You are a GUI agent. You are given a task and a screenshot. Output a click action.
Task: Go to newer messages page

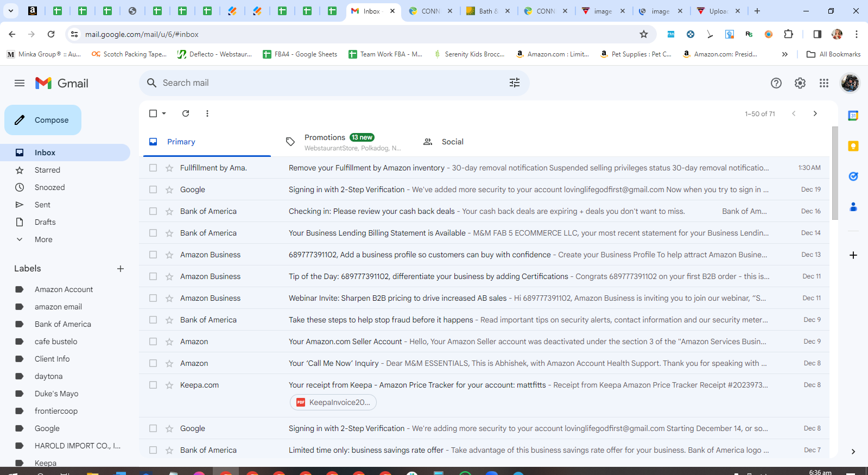[x=794, y=113]
